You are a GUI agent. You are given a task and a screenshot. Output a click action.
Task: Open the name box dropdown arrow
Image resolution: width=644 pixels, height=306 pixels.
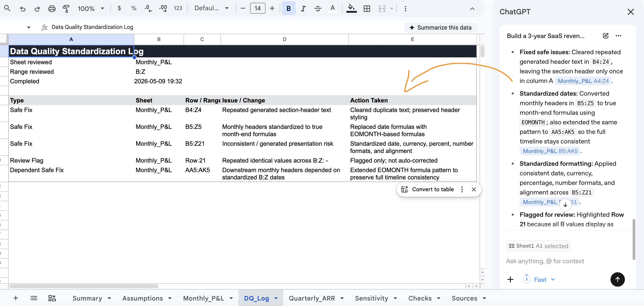click(x=28, y=27)
